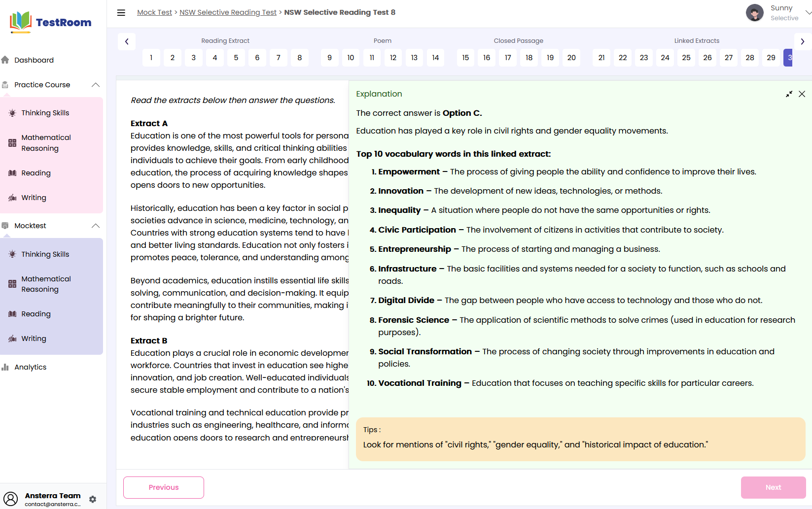Open the Sunny user dropdown arrow
The width and height of the screenshot is (812, 509).
coord(808,13)
